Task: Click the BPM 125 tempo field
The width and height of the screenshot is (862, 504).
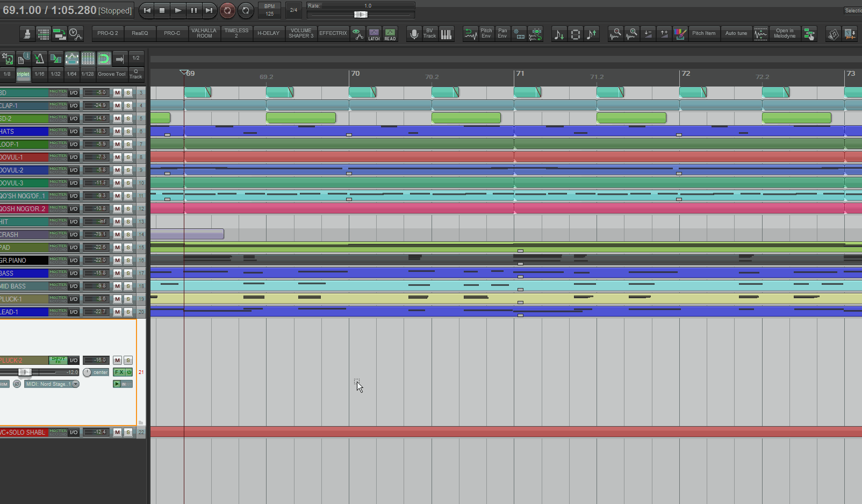Action: (x=269, y=10)
